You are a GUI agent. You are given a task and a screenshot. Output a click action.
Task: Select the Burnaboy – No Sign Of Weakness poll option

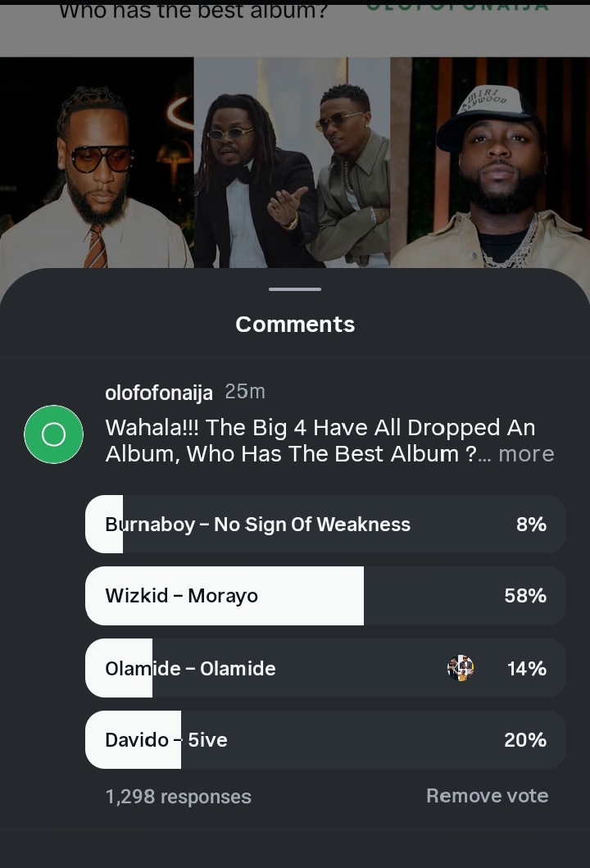pos(325,524)
